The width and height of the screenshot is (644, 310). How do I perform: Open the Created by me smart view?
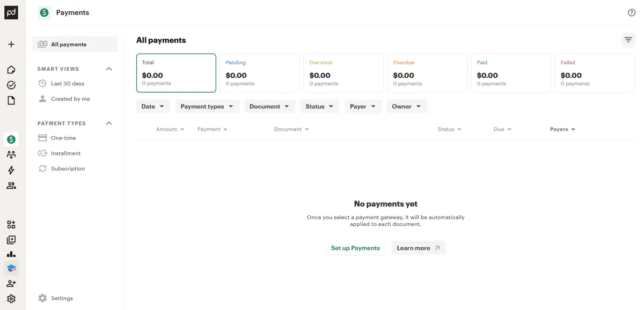click(75, 99)
